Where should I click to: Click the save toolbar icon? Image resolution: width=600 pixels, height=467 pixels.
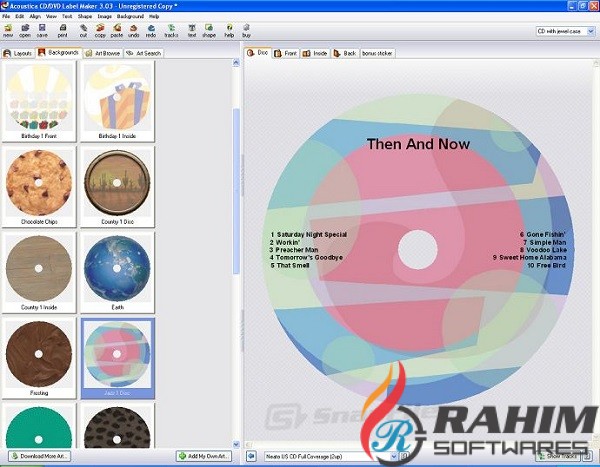[42, 31]
